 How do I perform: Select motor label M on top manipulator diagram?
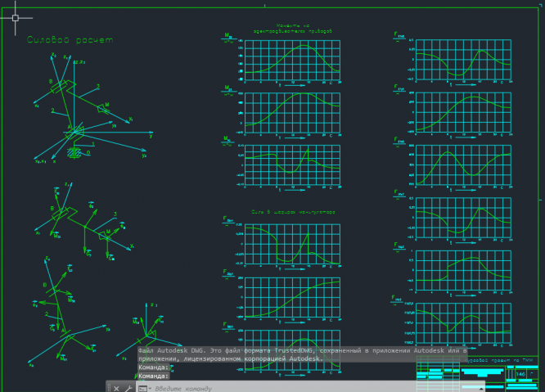[x=107, y=105]
